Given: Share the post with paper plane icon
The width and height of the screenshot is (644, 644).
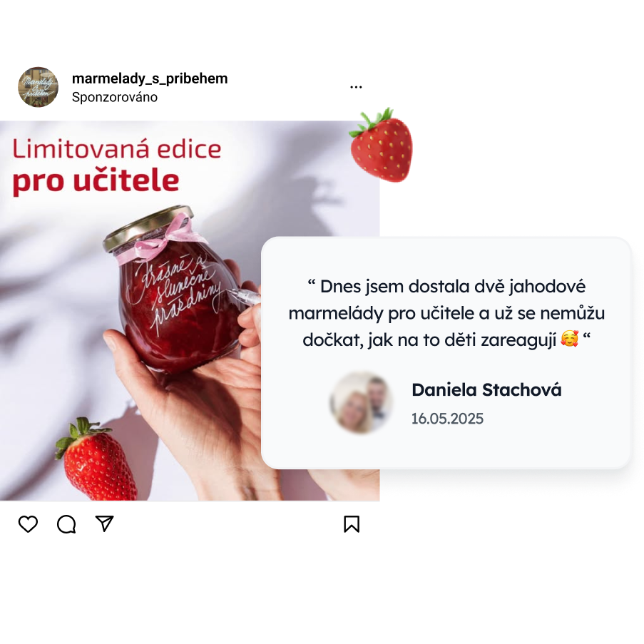Looking at the screenshot, I should 104,523.
